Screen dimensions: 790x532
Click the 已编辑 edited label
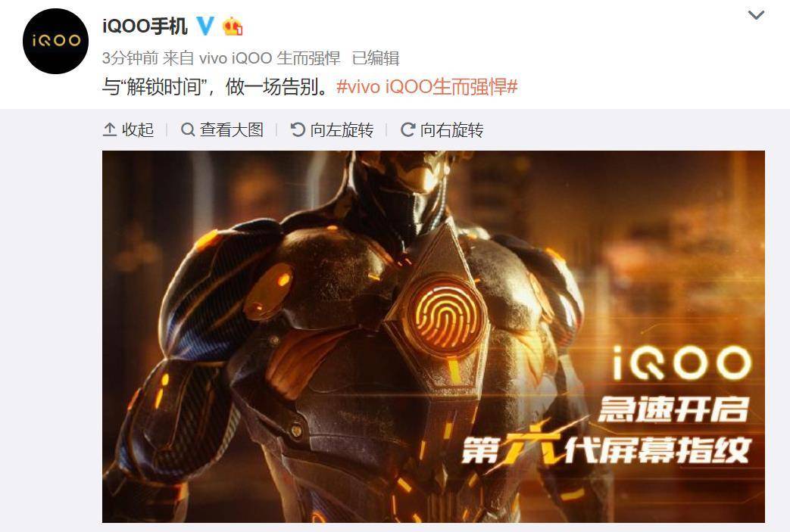coord(376,58)
